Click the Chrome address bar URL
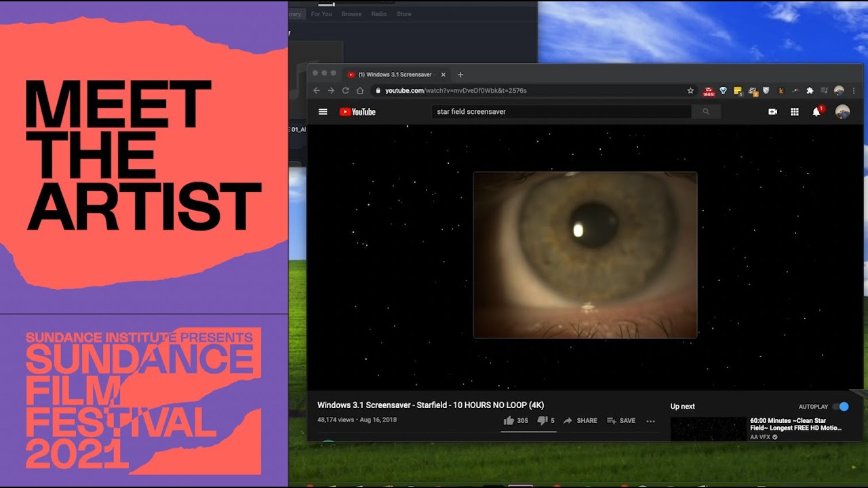868x488 pixels. [x=456, y=90]
